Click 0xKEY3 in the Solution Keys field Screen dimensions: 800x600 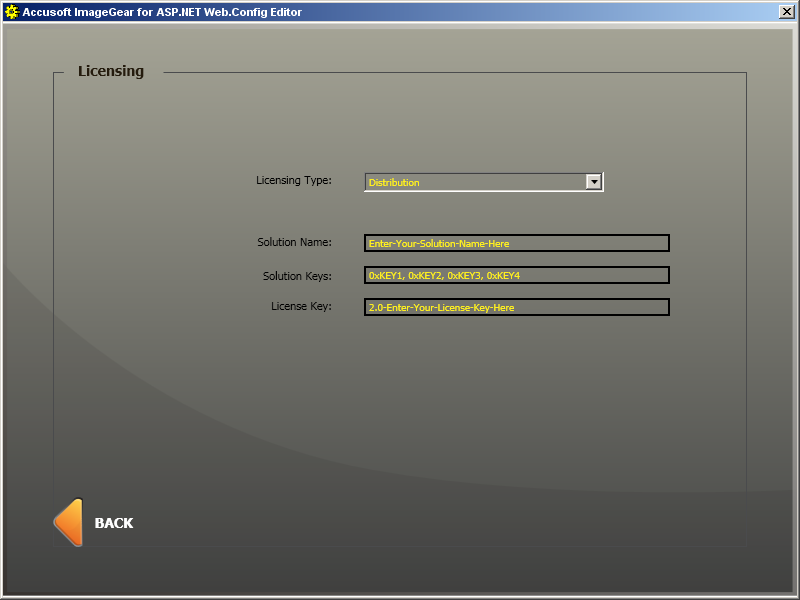click(x=464, y=275)
